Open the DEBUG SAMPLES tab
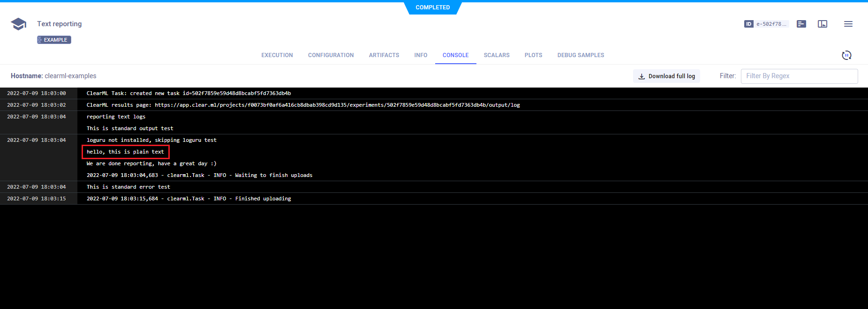868x309 pixels. point(581,55)
